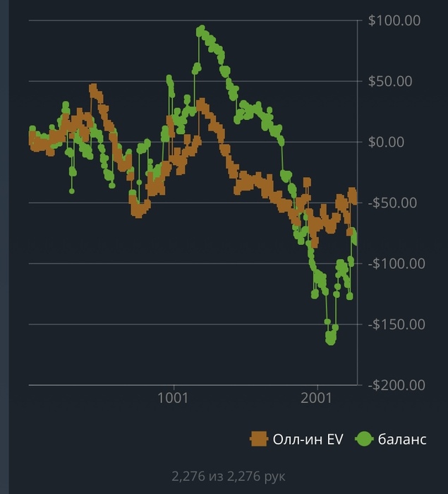Image resolution: width=448 pixels, height=494 pixels.
Task: Click the 2001 x-axis tick label
Action: point(316,398)
